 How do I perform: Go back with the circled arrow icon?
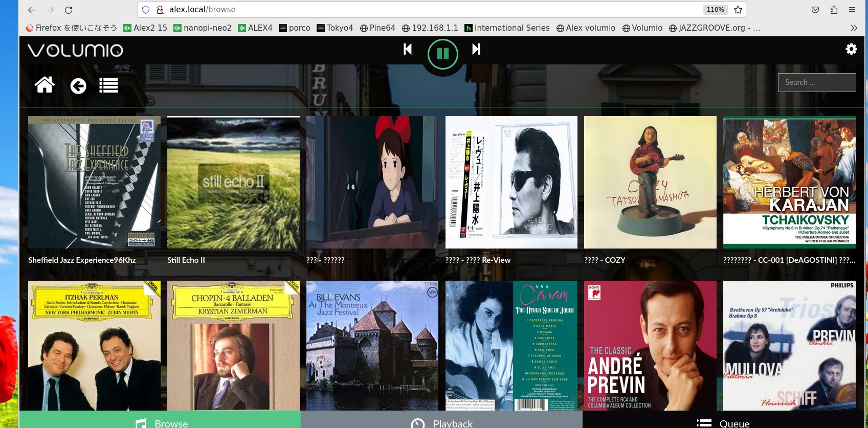[x=78, y=86]
